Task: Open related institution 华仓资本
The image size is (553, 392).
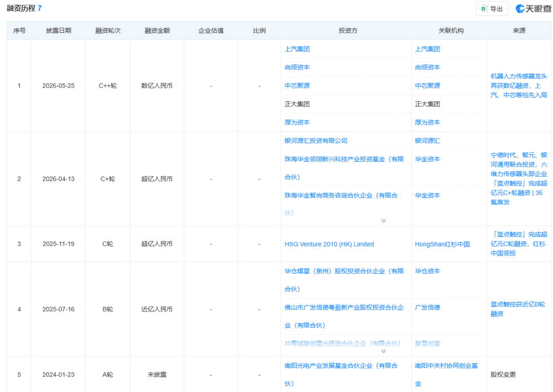Action: pyautogui.click(x=428, y=271)
